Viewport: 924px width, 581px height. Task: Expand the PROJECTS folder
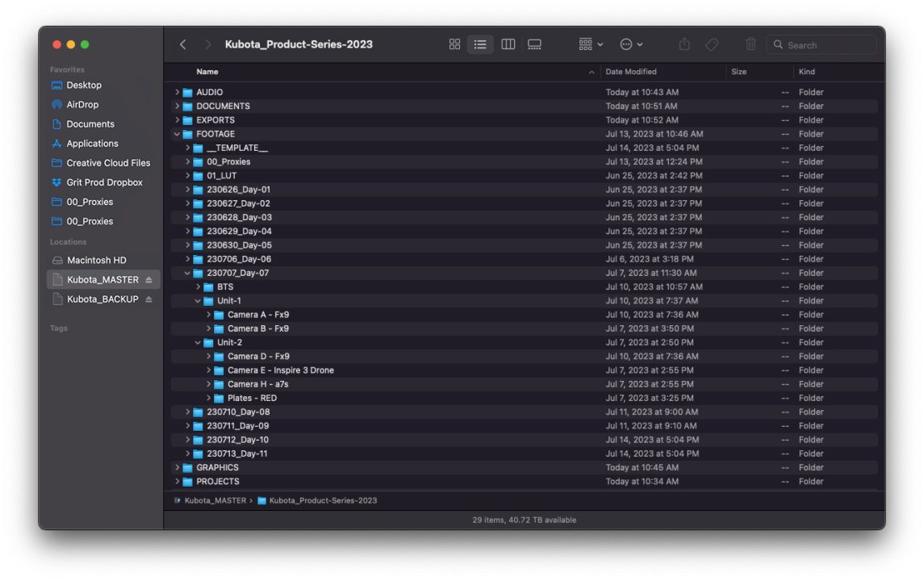point(177,482)
